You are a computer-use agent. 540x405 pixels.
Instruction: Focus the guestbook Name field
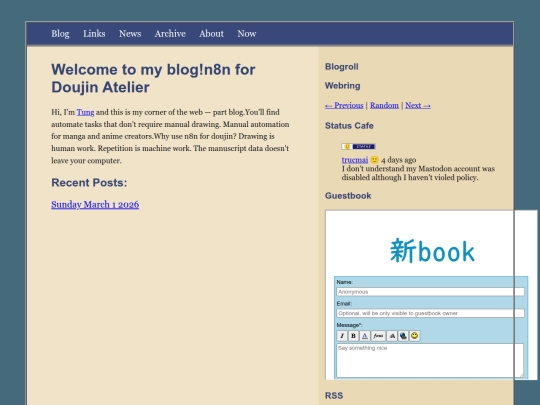tap(430, 292)
